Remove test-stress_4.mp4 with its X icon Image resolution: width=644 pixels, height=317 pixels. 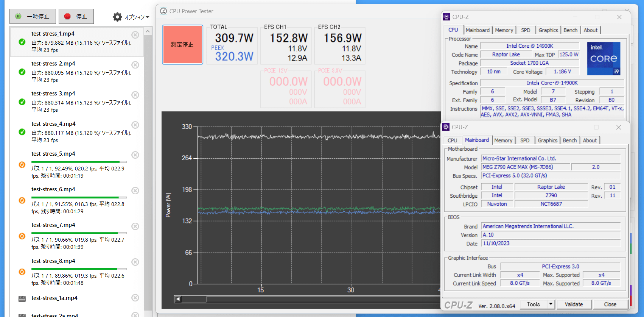coord(135,125)
